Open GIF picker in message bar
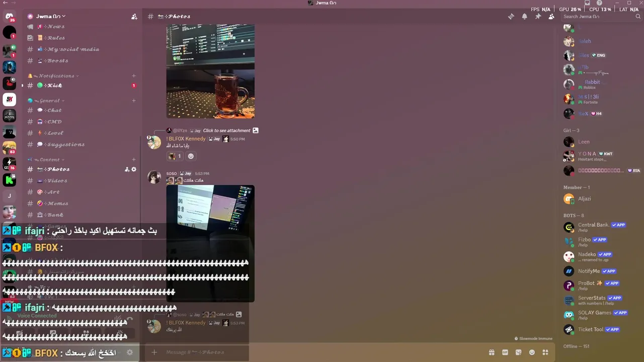This screenshot has height=362, width=644. (505, 352)
